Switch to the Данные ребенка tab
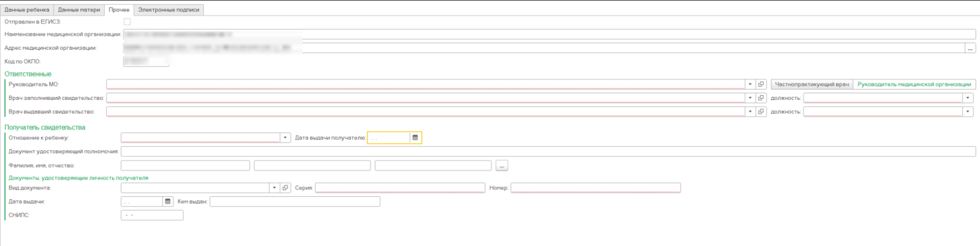Image resolution: width=980 pixels, height=246 pixels. pyautogui.click(x=27, y=10)
